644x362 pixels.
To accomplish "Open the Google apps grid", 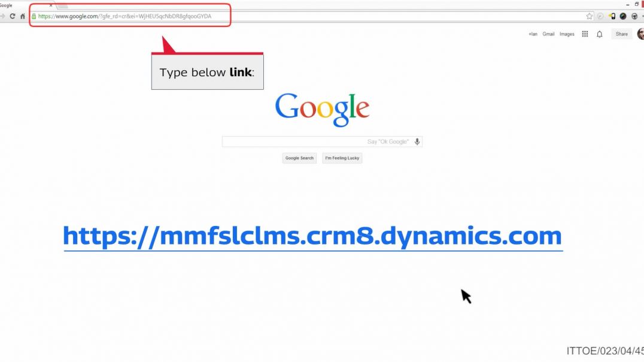I will point(585,34).
